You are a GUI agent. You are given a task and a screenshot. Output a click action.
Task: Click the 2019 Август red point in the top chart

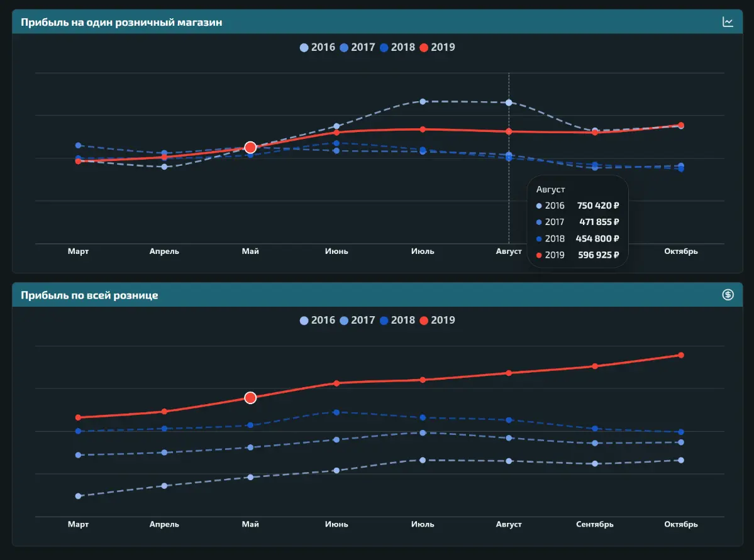coord(509,131)
